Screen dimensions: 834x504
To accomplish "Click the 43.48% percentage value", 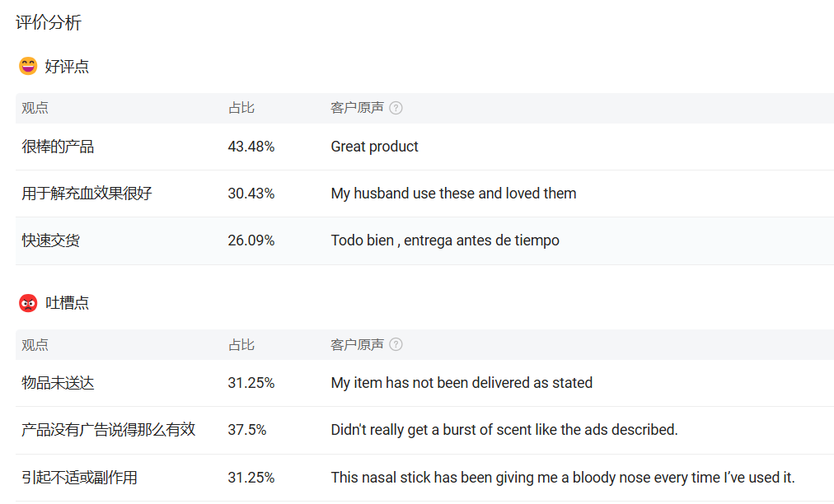I will point(251,147).
